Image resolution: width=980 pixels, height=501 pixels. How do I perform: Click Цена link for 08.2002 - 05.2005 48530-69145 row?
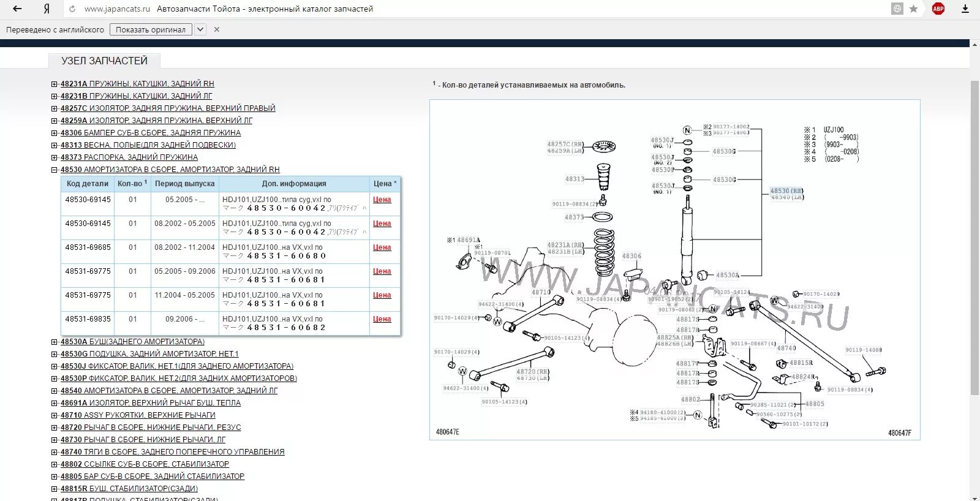382,224
